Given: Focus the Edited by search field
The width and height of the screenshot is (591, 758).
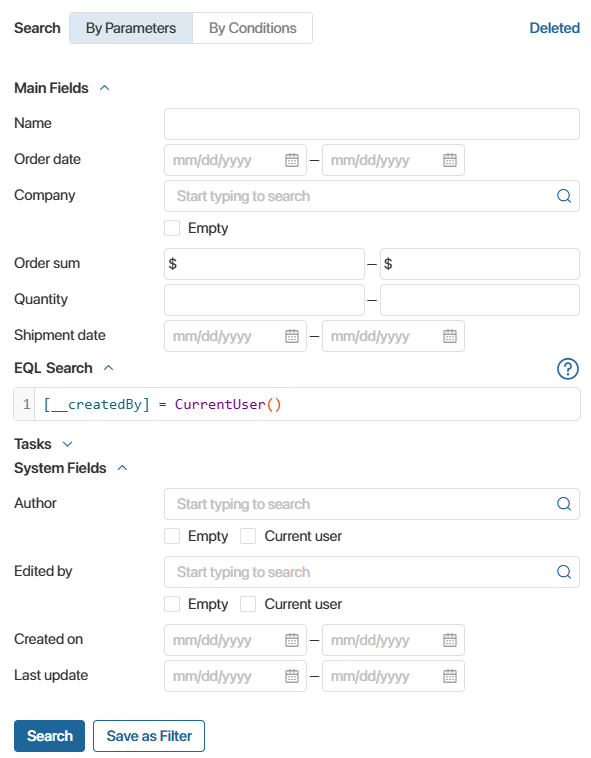Looking at the screenshot, I should 372,572.
